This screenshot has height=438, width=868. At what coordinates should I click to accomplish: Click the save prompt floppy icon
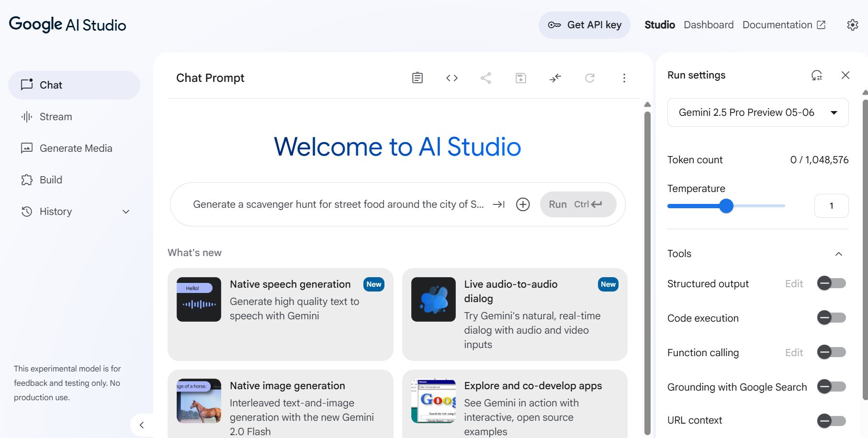coord(521,78)
